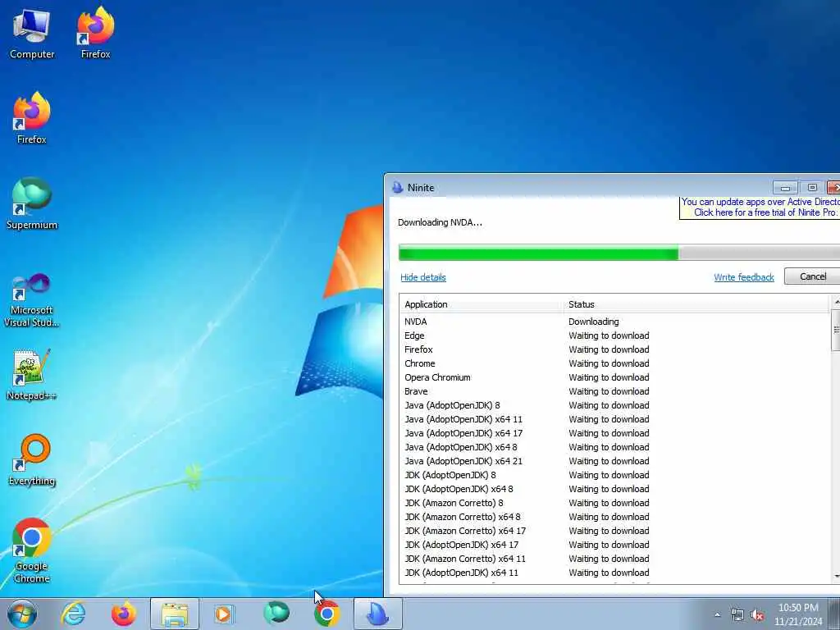
Task: Select the JDK (Amazon Corretto) x64 11 row
Action: pyautogui.click(x=614, y=558)
